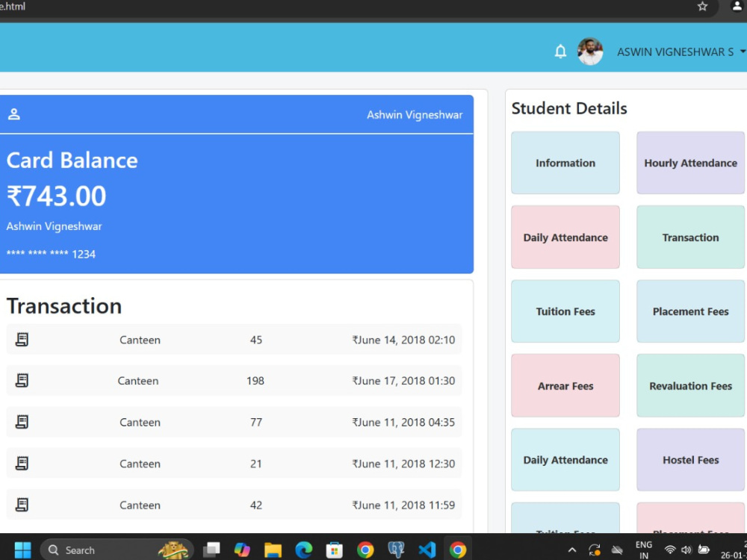Click the receipt icon for the 77 transaction
This screenshot has height=560, width=747.
tap(22, 422)
